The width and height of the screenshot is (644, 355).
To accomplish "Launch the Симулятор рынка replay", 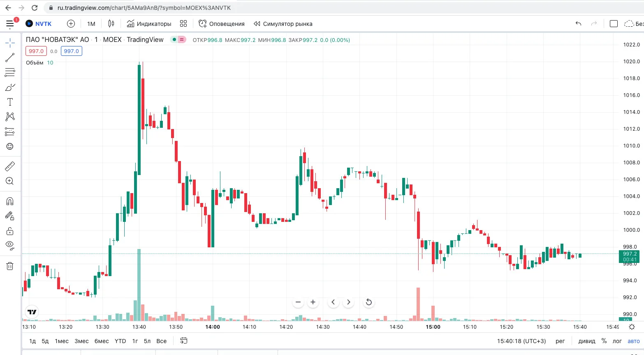I will [283, 24].
